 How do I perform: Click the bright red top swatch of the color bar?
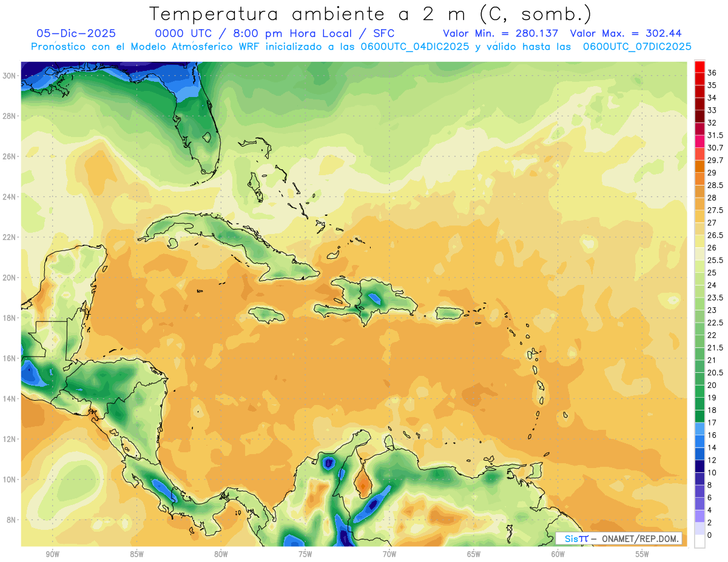699,66
